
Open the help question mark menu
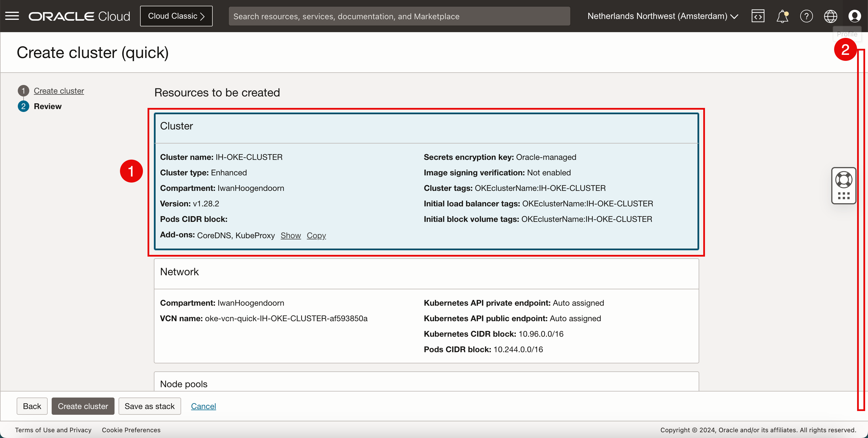pyautogui.click(x=806, y=16)
